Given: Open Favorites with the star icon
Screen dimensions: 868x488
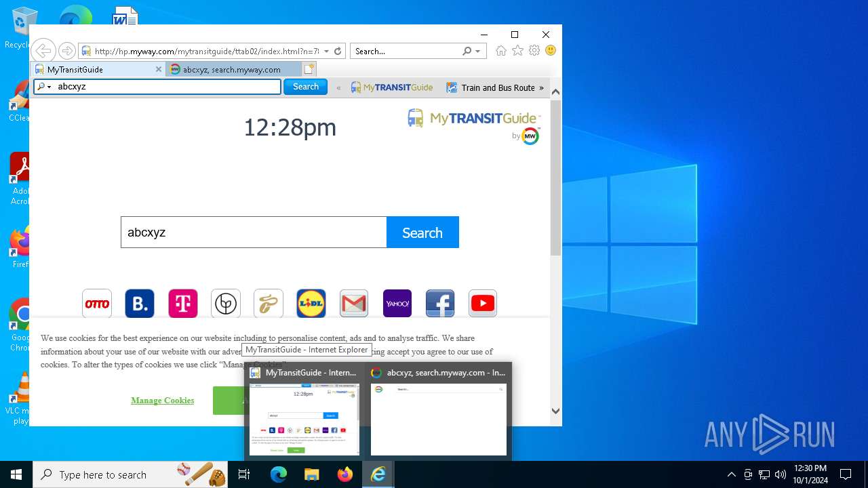Looking at the screenshot, I should point(518,51).
